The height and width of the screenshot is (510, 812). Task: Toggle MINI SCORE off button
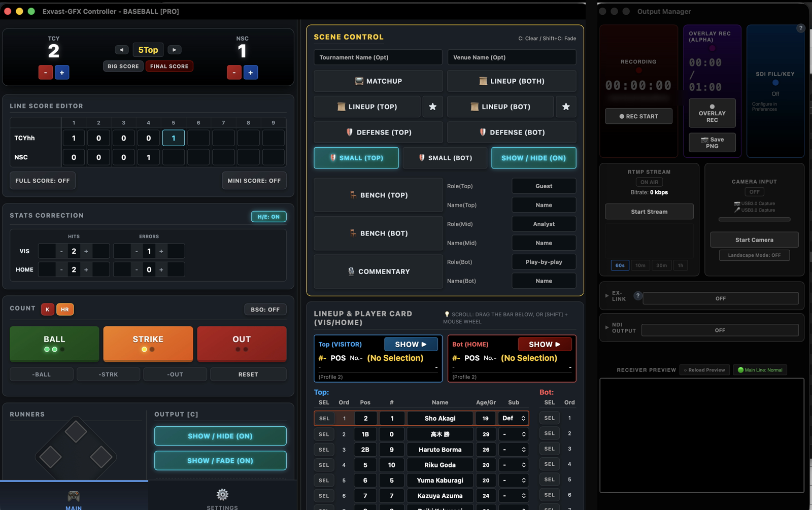click(254, 181)
